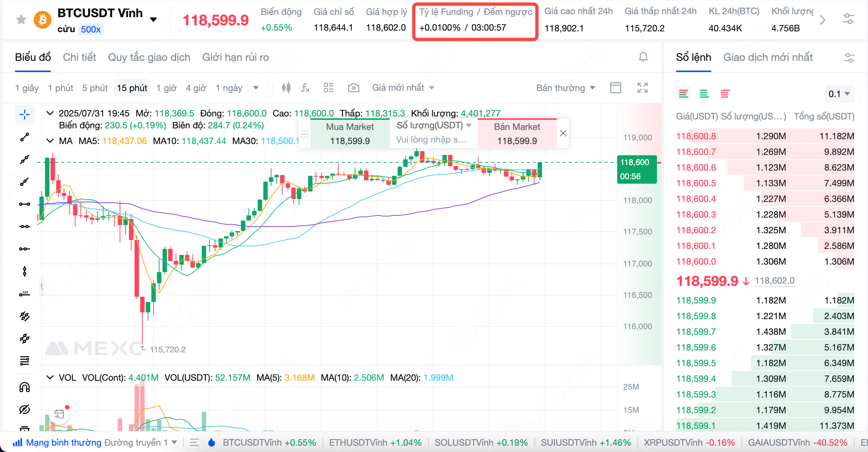
Task: Show more ticker stats with right chevron
Action: pyautogui.click(x=822, y=20)
